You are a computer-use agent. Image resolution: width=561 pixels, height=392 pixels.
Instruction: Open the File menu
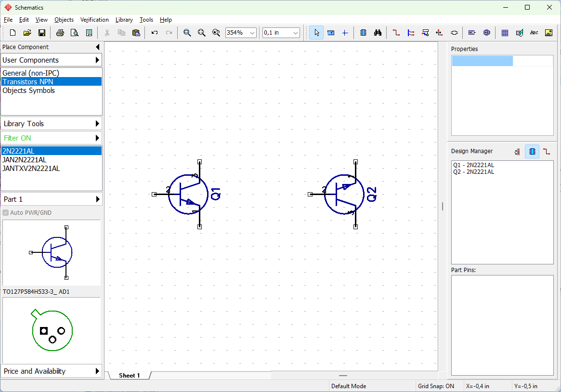(x=8, y=20)
